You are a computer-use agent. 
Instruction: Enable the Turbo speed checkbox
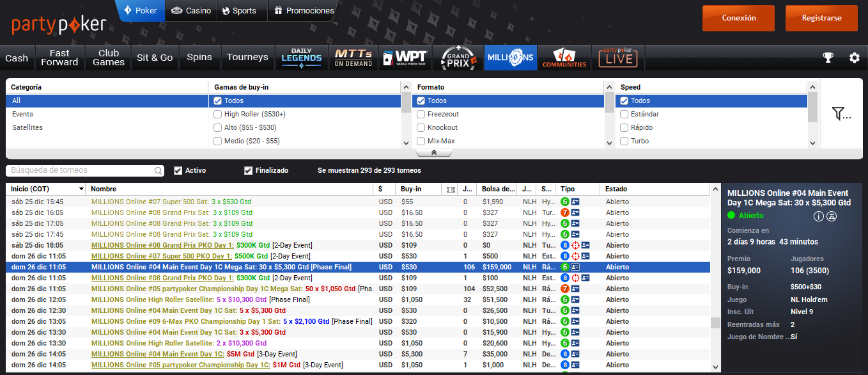pyautogui.click(x=624, y=141)
